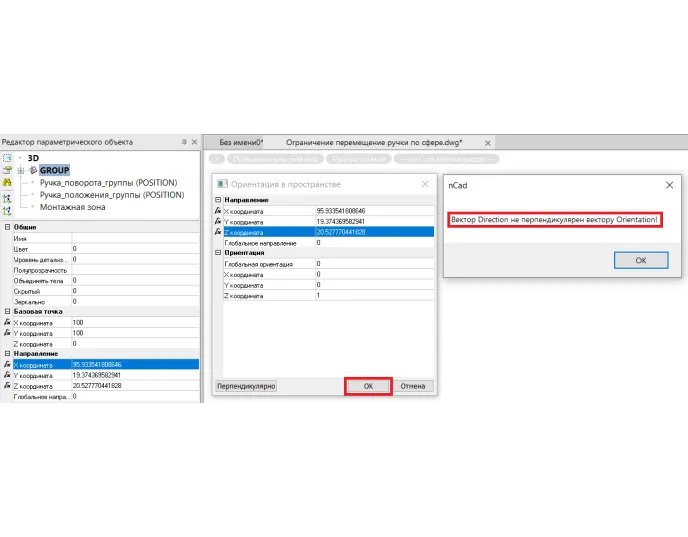Image resolution: width=688 pixels, height=537 pixels.
Task: Click the fx icon of the dialog's highlighted Z coordinate
Action: (218, 232)
